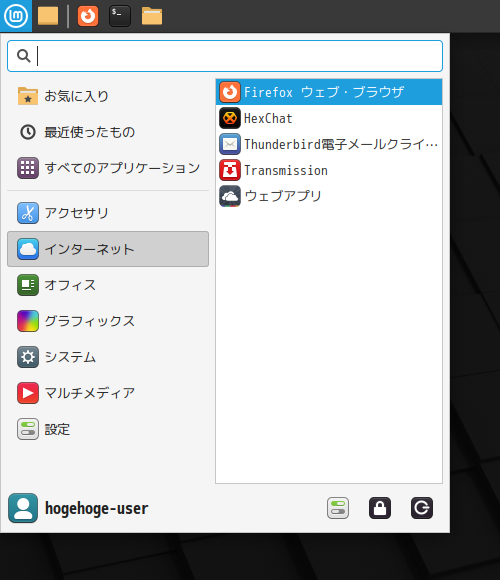Click the purple grid all-apps icon
The width and height of the screenshot is (500, 580).
click(x=28, y=168)
